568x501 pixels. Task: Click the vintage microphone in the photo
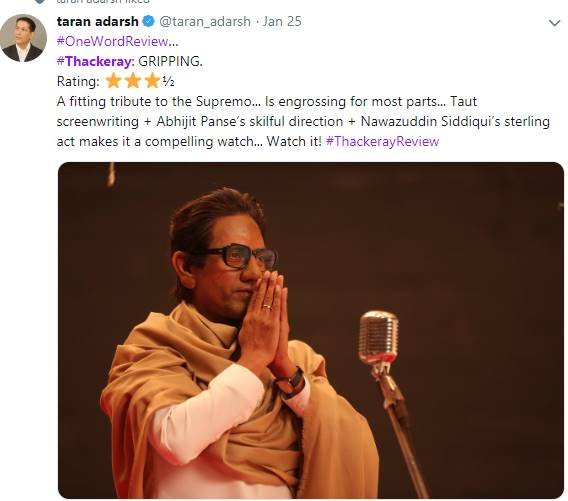379,339
